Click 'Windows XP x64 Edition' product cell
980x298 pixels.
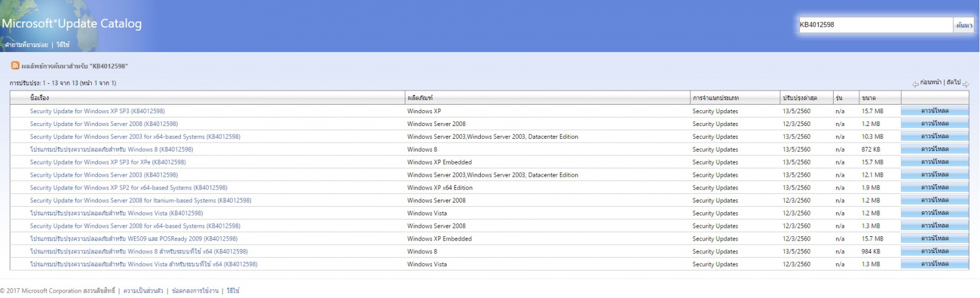(x=440, y=188)
